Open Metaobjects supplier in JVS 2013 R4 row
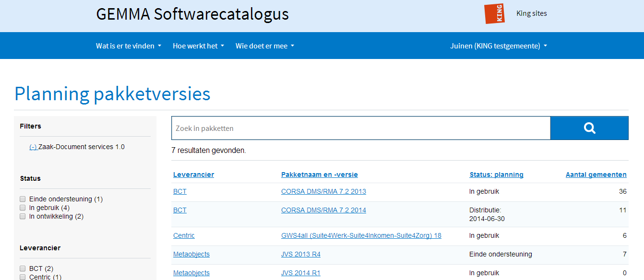 (191, 254)
